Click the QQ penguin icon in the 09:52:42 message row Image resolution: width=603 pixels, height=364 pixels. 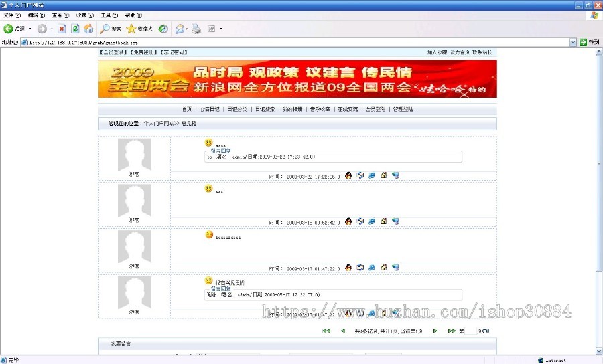[348, 221]
